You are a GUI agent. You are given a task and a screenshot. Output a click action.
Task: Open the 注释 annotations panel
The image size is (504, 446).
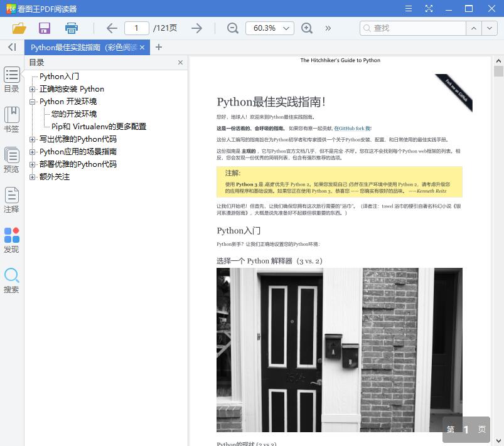pos(12,199)
